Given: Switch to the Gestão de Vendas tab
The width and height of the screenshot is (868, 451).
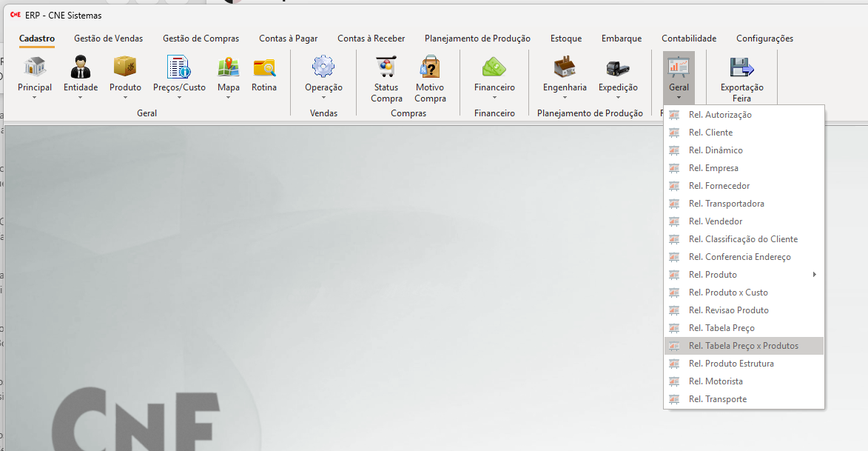Looking at the screenshot, I should pos(109,39).
